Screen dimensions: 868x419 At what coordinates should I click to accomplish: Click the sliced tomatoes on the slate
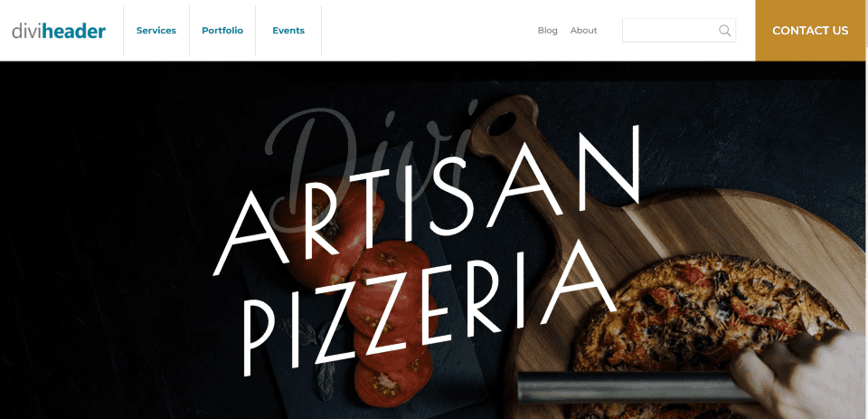(393, 321)
